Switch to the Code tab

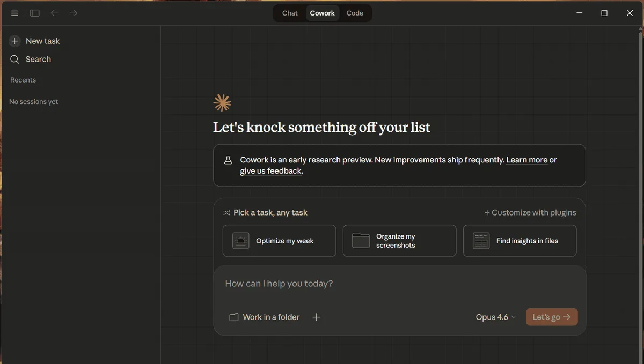tap(355, 13)
